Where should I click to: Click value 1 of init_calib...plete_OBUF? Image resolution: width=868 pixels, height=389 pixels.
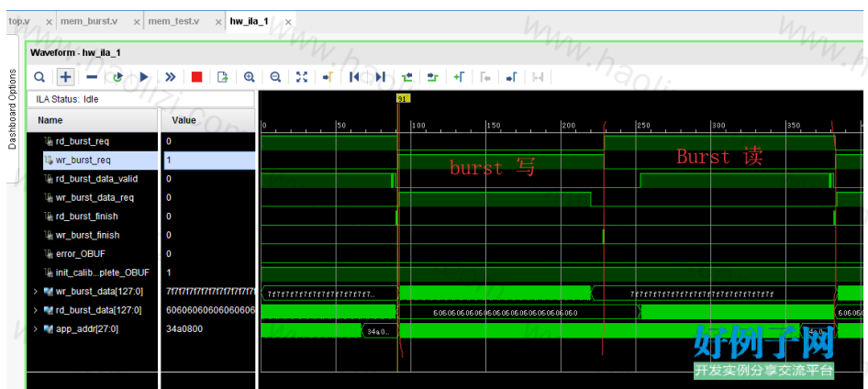[x=169, y=272]
